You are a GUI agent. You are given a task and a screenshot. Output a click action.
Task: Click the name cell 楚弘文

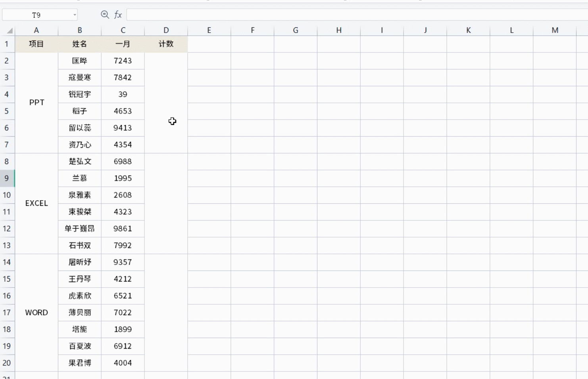(x=80, y=162)
